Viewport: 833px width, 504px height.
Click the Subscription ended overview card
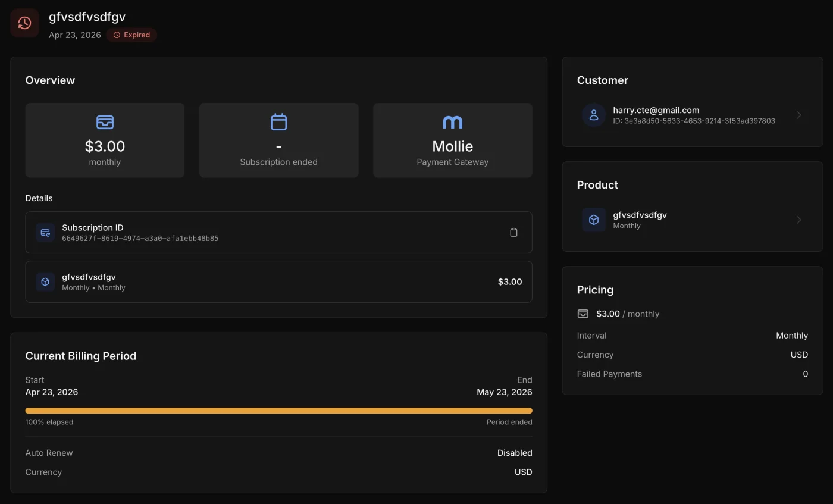(278, 140)
